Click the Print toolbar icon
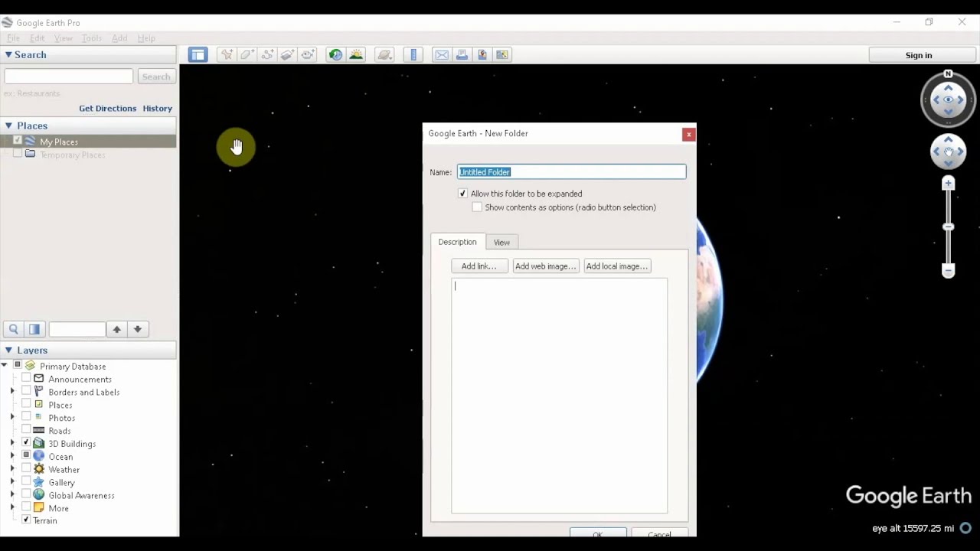Screen dimensions: 980x551 [x=462, y=54]
